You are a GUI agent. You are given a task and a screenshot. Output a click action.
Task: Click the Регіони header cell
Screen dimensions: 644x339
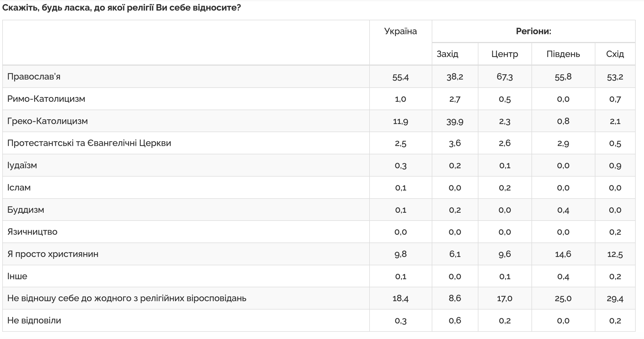coord(533,31)
